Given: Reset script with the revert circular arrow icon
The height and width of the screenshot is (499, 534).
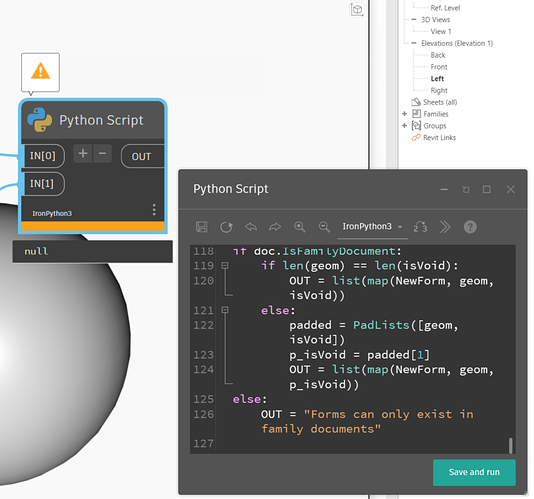Looking at the screenshot, I should pyautogui.click(x=226, y=227).
